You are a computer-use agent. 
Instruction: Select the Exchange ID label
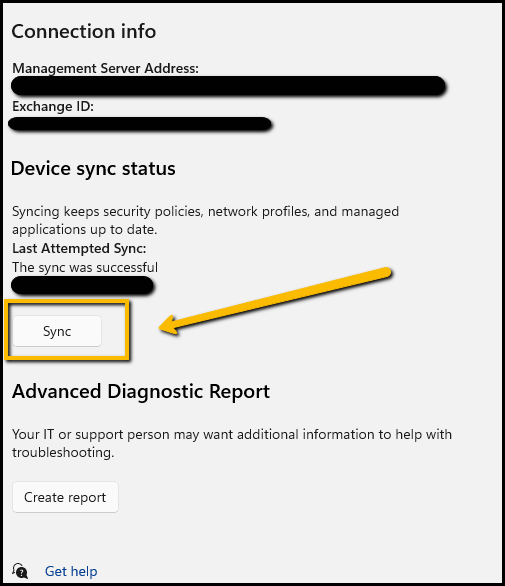click(x=53, y=107)
